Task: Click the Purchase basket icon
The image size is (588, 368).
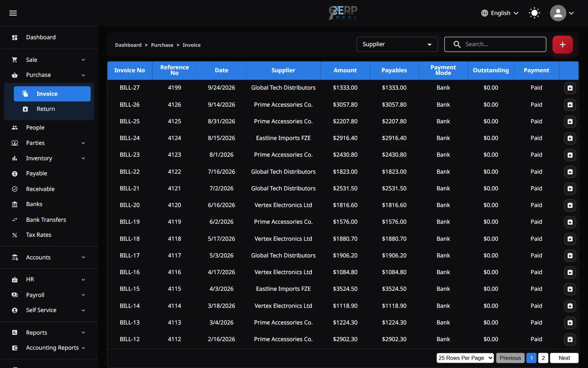Action: (15, 75)
